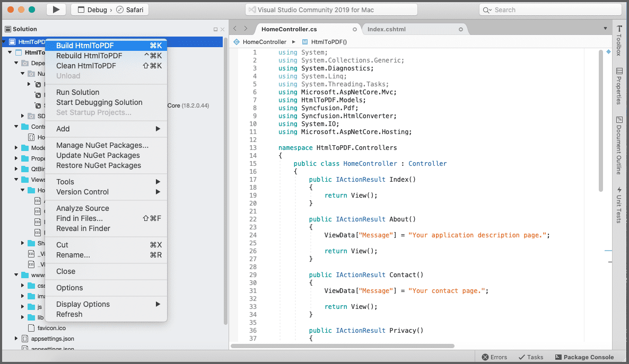Open the Errors pad in status bar
Image resolution: width=629 pixels, height=364 pixels.
[494, 357]
